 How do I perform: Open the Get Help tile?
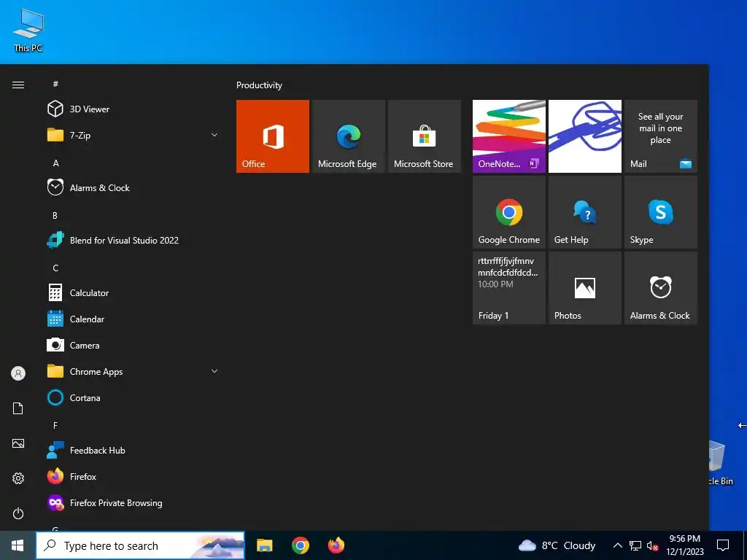(x=584, y=212)
